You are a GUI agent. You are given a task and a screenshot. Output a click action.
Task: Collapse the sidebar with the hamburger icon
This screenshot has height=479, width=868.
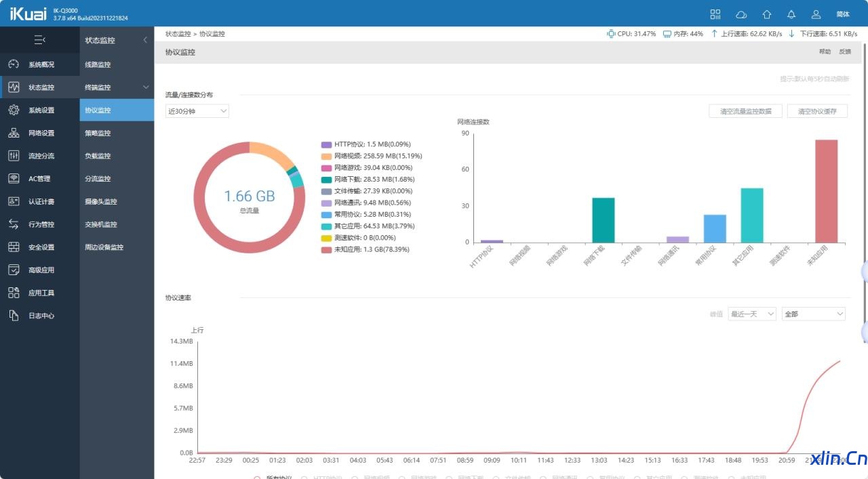pos(40,40)
